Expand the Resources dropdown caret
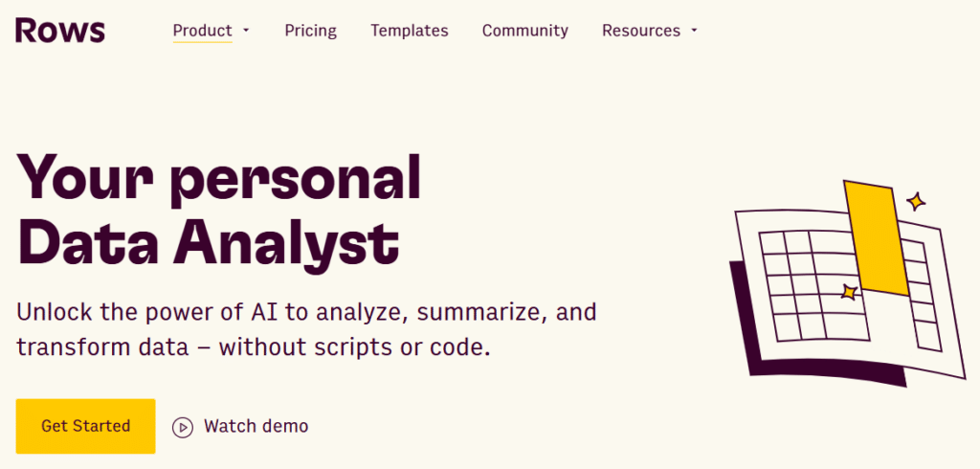This screenshot has width=980, height=469. click(694, 31)
